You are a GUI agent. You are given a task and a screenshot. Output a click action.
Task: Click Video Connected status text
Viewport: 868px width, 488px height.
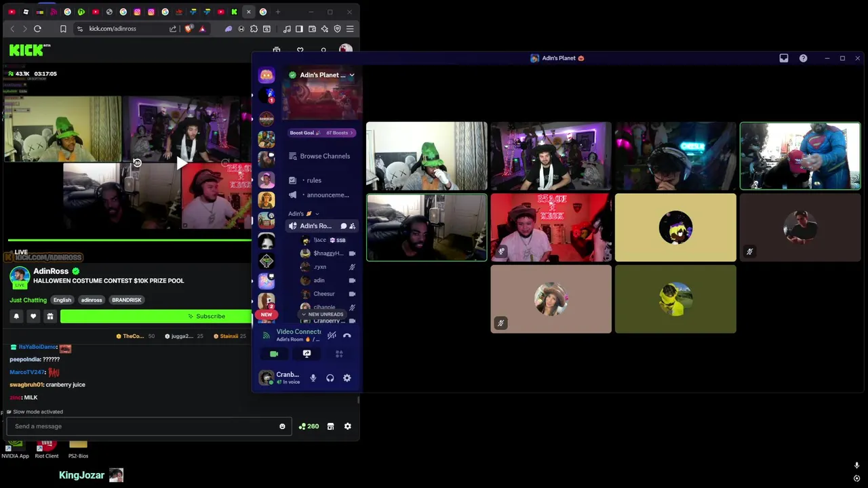(x=299, y=332)
